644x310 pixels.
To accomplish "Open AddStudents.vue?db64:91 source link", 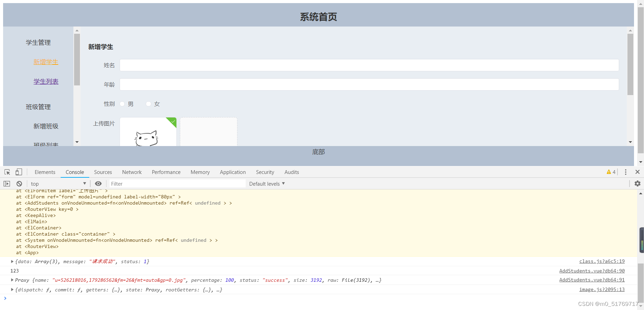I will click(592, 280).
